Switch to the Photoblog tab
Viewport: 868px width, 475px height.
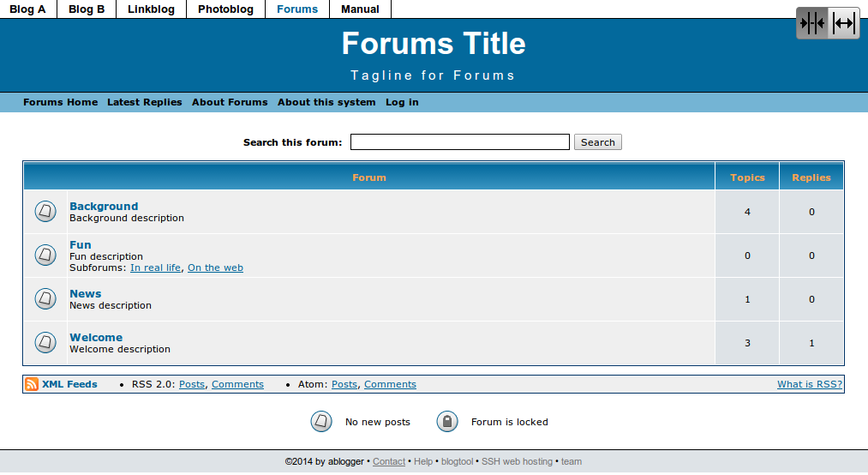[x=226, y=9]
